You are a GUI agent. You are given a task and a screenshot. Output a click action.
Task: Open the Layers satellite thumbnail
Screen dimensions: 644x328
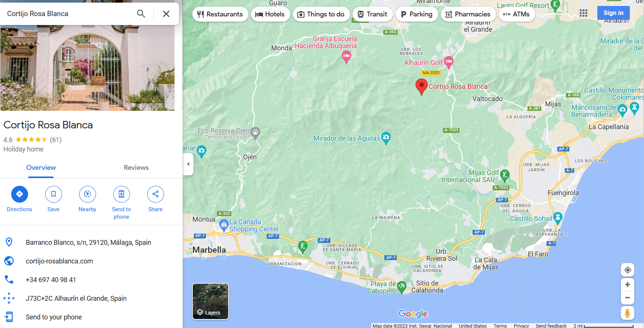click(210, 301)
